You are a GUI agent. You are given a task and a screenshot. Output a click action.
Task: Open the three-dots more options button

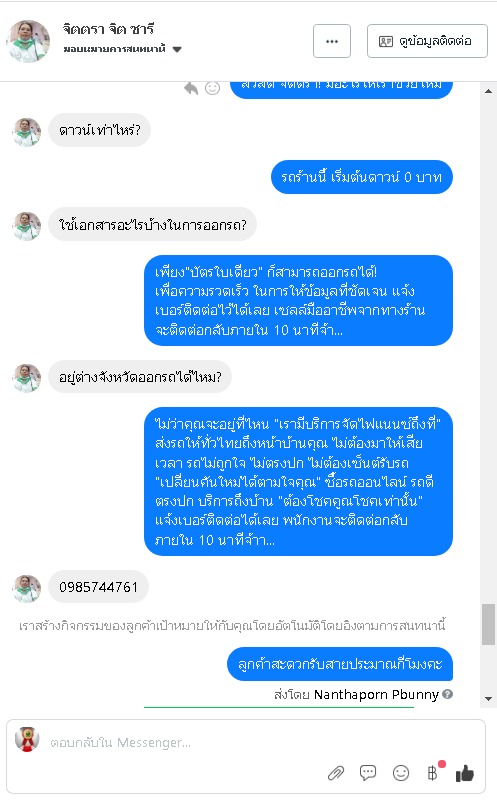coord(332,41)
